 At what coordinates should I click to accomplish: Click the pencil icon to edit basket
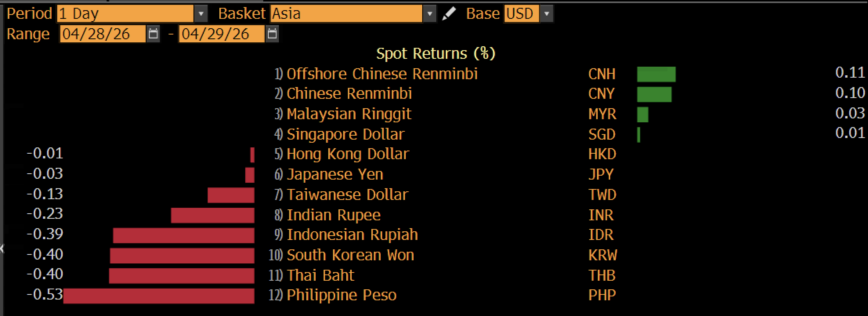448,14
